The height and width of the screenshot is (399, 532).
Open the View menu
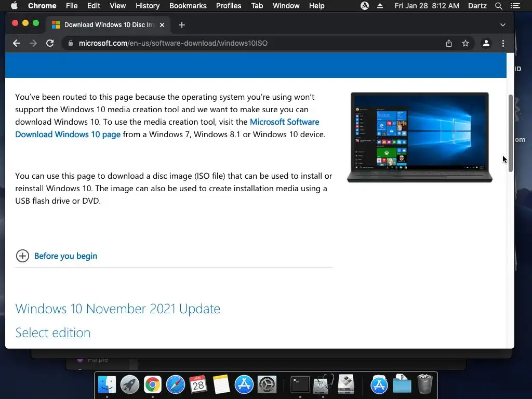click(118, 6)
